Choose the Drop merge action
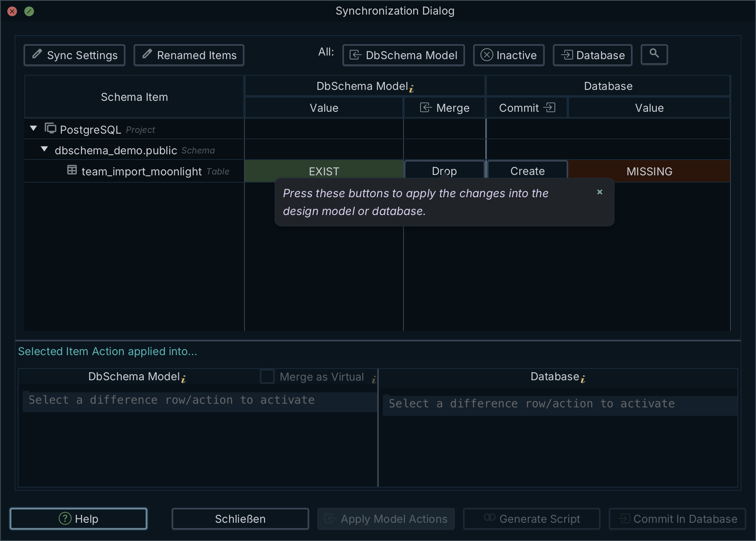 pyautogui.click(x=444, y=171)
